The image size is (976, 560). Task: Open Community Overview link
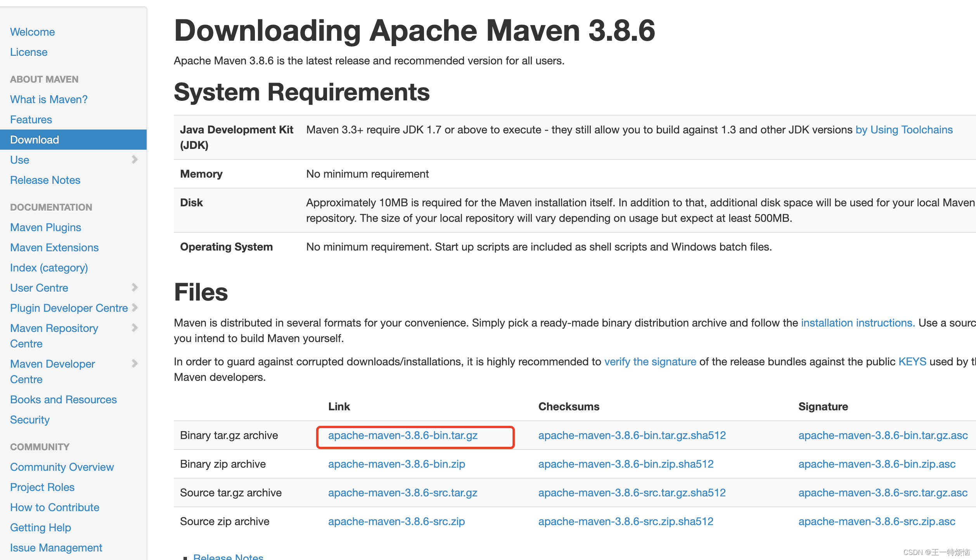pyautogui.click(x=62, y=467)
